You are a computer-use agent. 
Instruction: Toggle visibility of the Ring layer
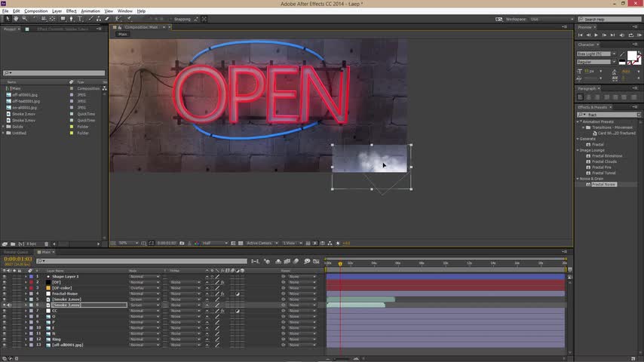coord(5,339)
